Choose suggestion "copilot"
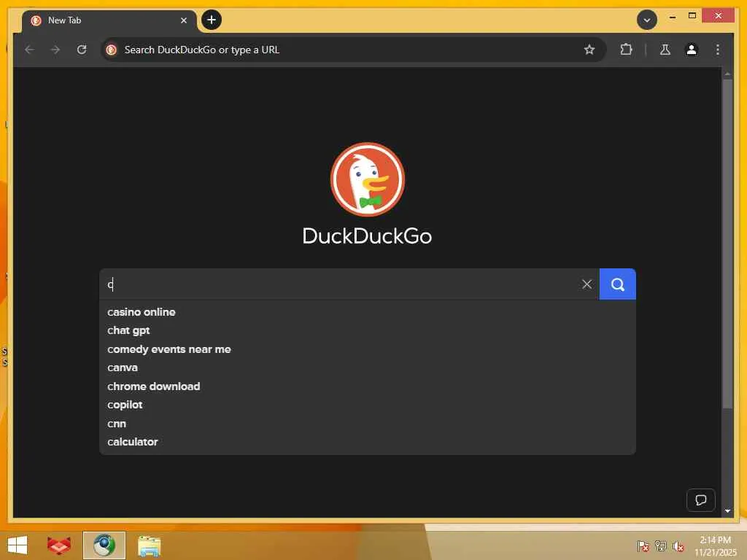This screenshot has height=560, width=747. (368, 405)
